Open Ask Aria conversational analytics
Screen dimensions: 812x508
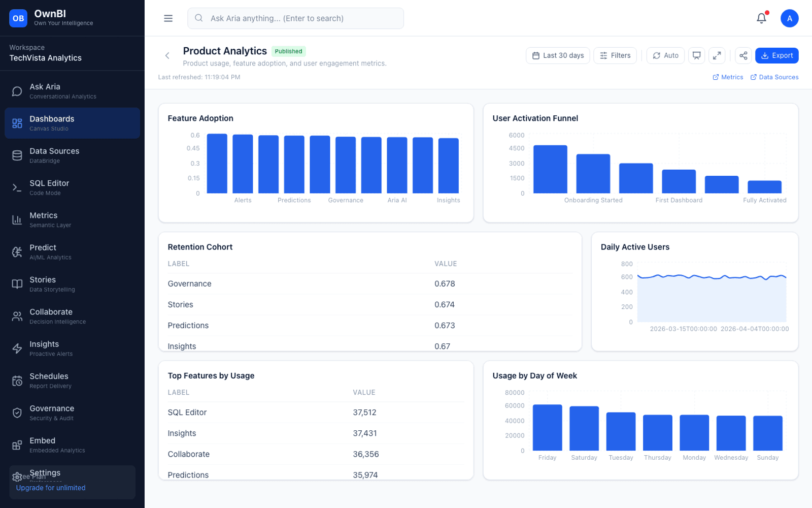(72, 91)
